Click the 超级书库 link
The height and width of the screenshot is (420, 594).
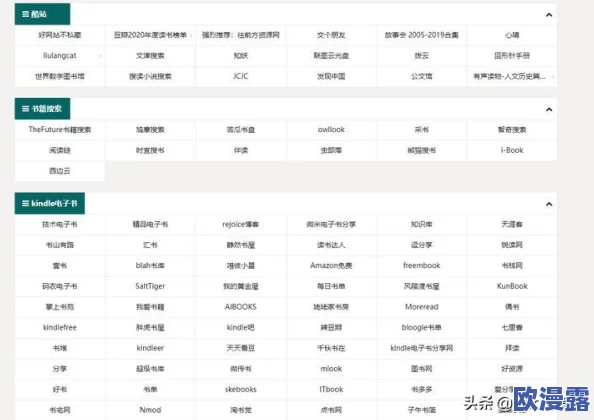tap(150, 368)
